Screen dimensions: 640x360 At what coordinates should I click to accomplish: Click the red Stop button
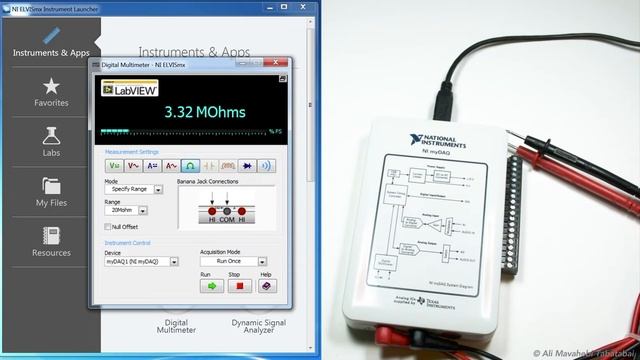(240, 286)
